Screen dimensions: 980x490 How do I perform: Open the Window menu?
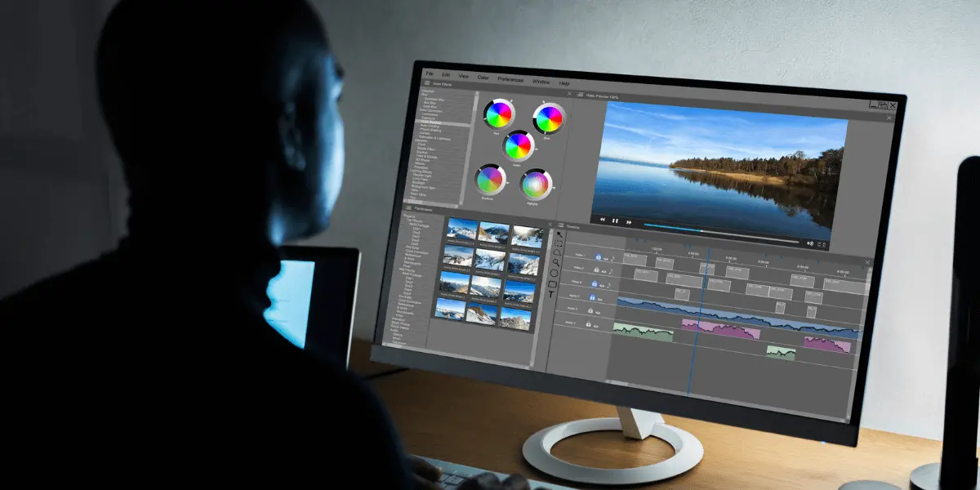541,82
